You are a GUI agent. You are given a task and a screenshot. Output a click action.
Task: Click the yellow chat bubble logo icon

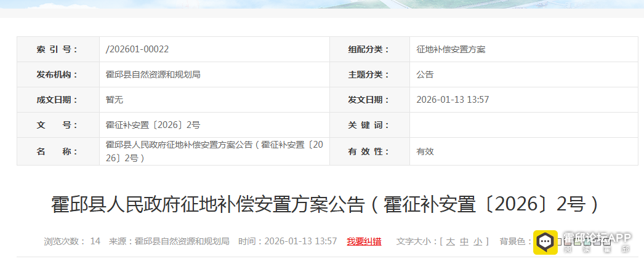[545, 242]
